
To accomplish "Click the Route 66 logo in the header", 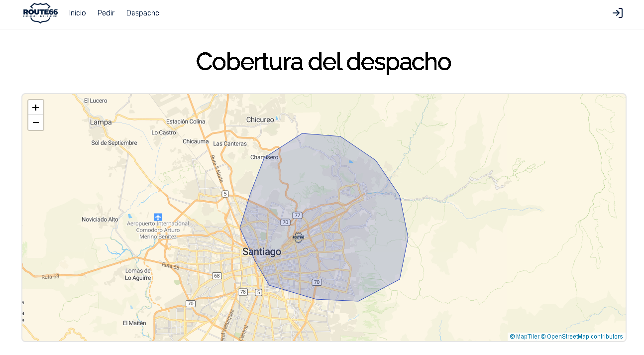I will coord(40,13).
